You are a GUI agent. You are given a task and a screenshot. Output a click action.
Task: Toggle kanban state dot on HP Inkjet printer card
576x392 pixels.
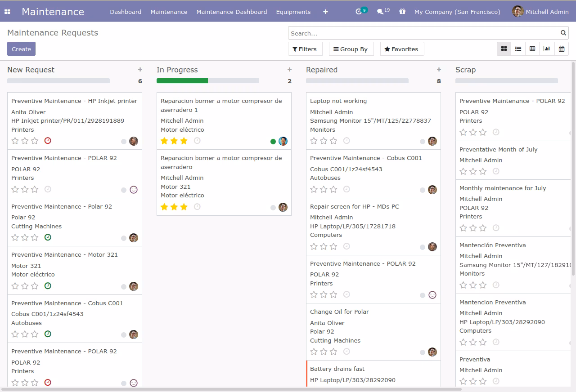(124, 142)
